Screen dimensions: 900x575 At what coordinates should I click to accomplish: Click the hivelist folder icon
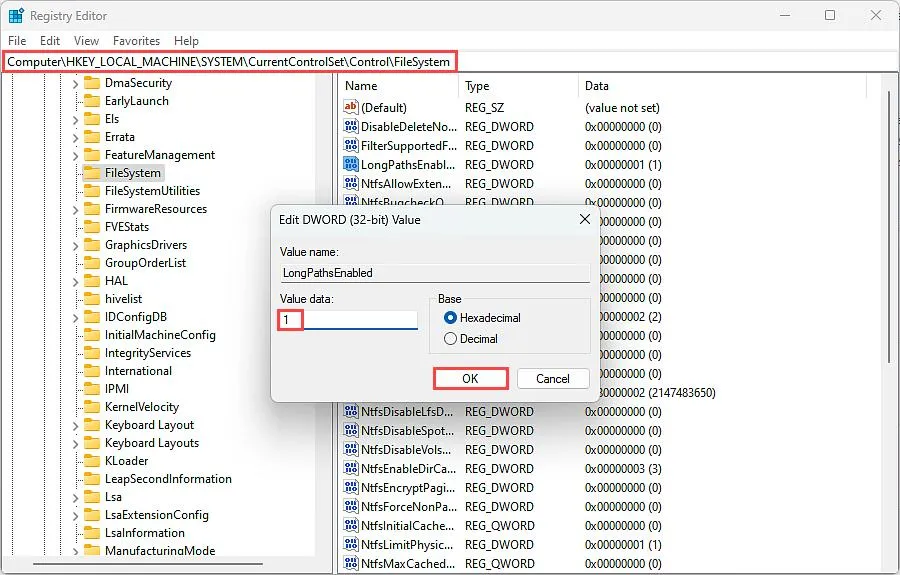pos(92,299)
